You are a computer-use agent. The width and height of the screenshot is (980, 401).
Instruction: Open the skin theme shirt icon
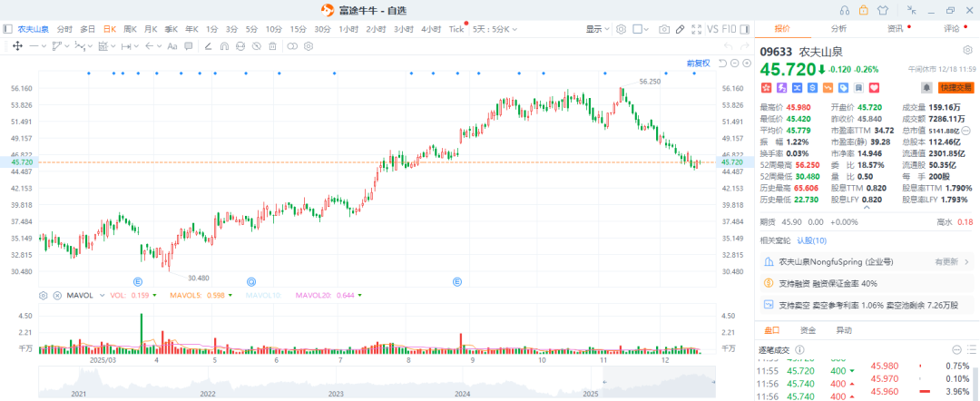click(885, 10)
